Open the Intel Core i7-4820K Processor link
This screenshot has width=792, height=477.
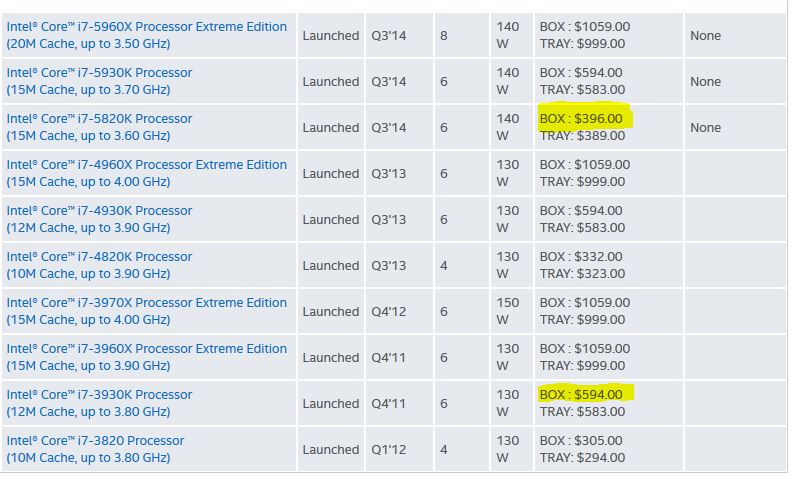[99, 257]
